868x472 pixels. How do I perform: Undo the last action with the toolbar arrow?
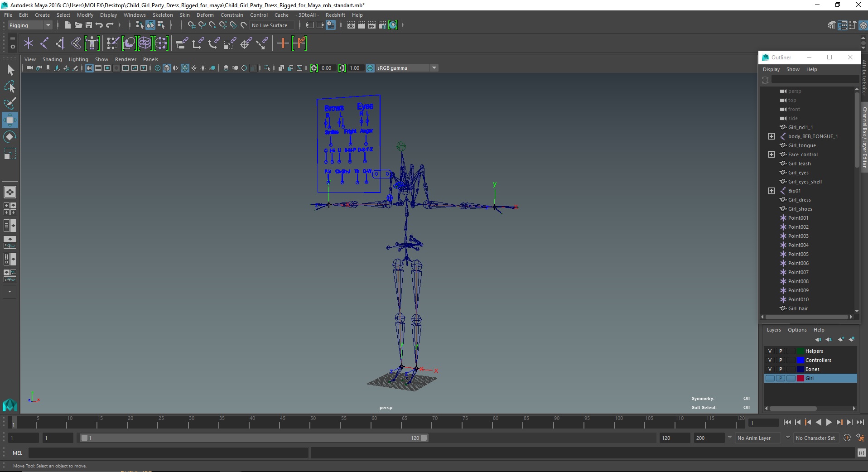tap(99, 25)
